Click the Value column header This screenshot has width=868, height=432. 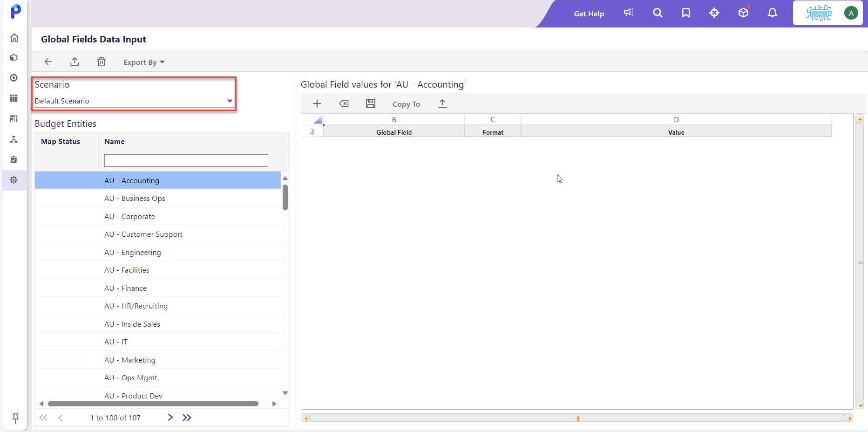pyautogui.click(x=676, y=132)
